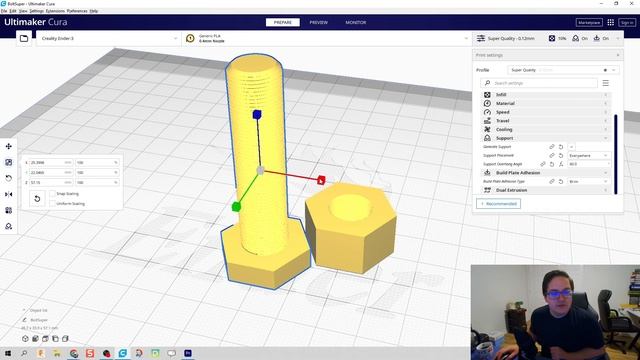Select the Scale tool in left toolbar
Image resolution: width=640 pixels, height=360 pixels.
click(9, 162)
